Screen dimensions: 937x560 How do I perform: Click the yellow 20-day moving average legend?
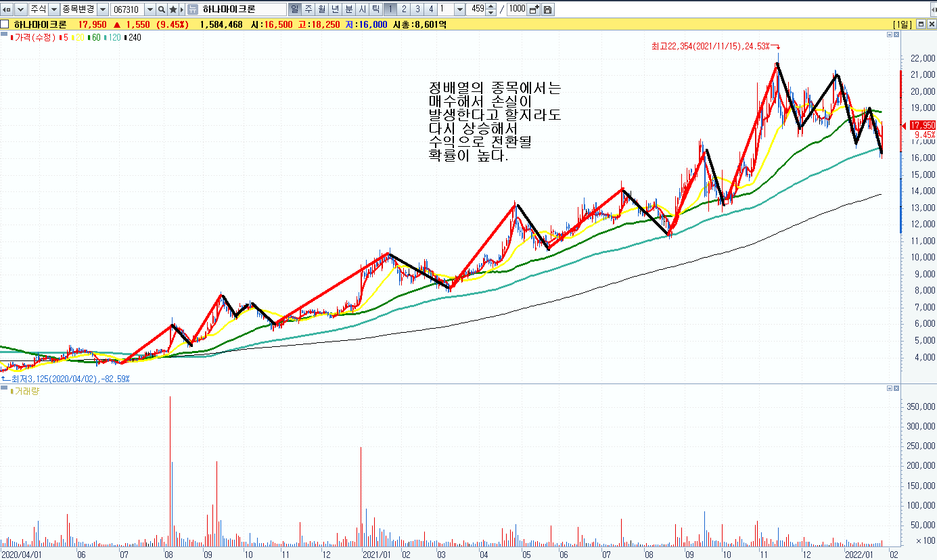pos(78,37)
